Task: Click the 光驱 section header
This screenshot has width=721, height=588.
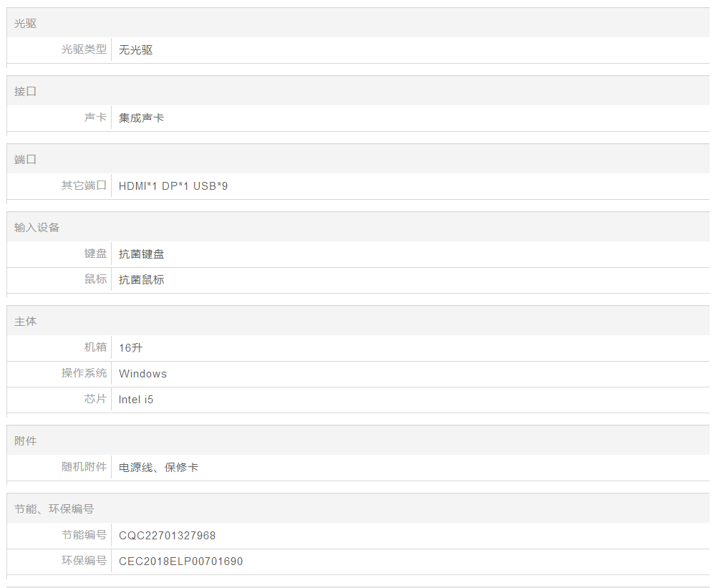Action: (26, 24)
